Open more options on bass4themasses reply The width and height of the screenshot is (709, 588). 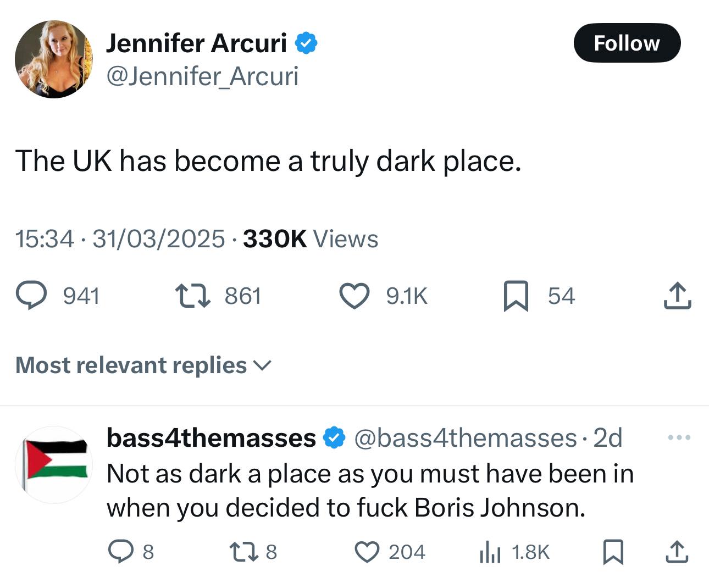pos(679,438)
